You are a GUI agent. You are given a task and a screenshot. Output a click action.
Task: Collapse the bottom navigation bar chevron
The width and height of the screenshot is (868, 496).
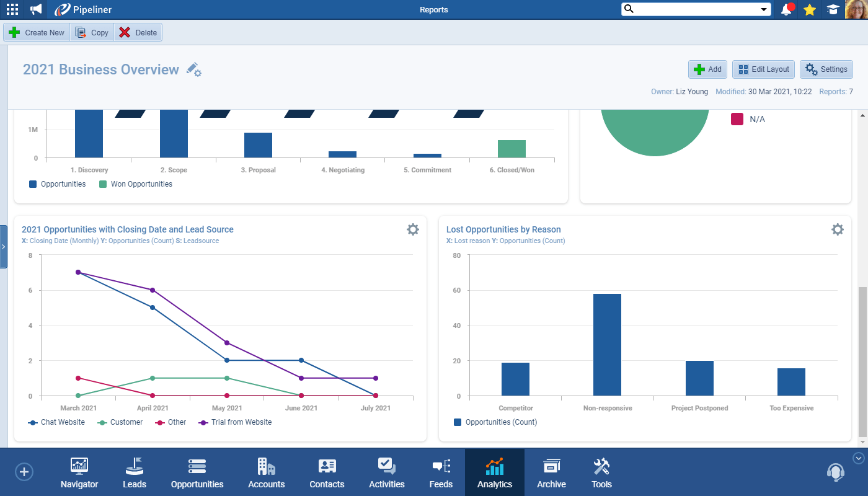[x=859, y=458]
